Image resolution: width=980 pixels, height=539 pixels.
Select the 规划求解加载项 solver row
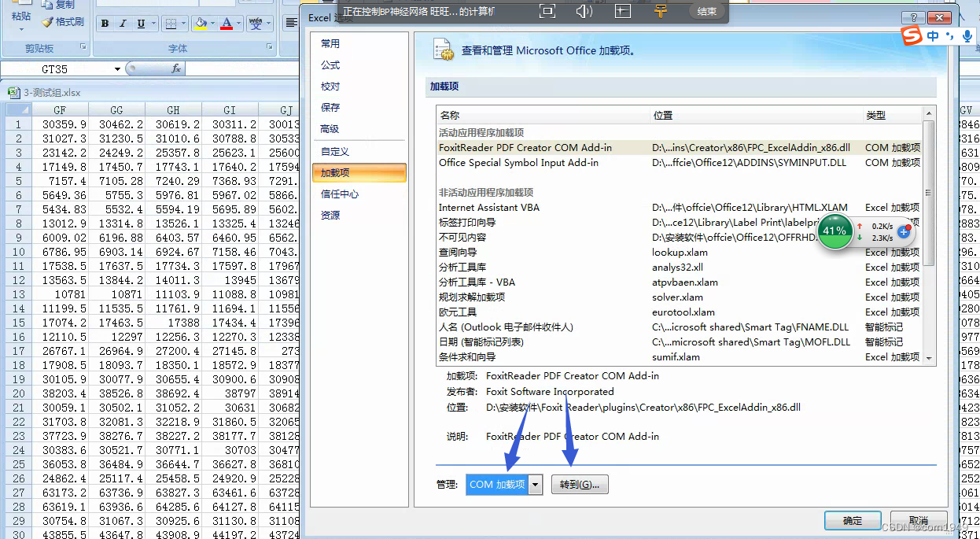679,297
